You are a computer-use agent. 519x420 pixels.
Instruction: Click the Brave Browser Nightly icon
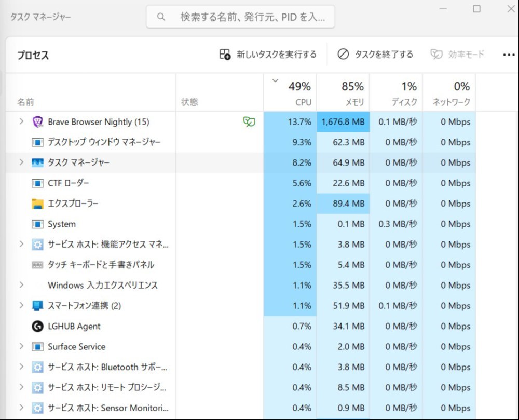(37, 122)
